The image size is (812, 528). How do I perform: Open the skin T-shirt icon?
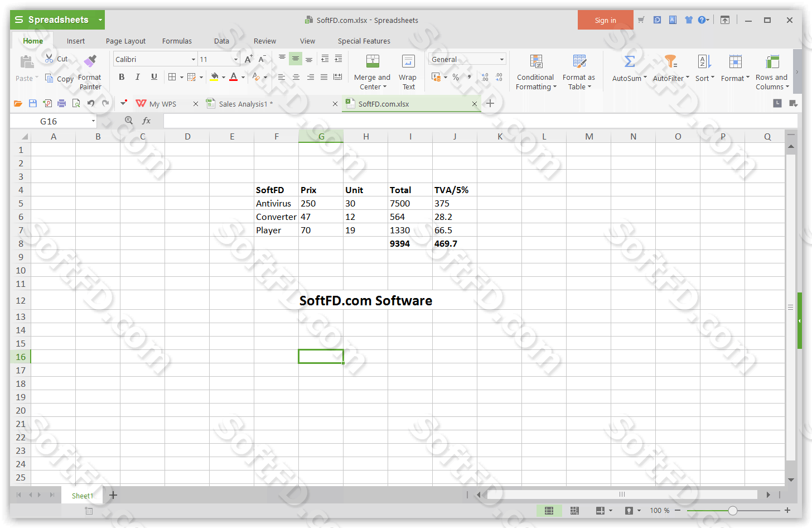(x=689, y=20)
